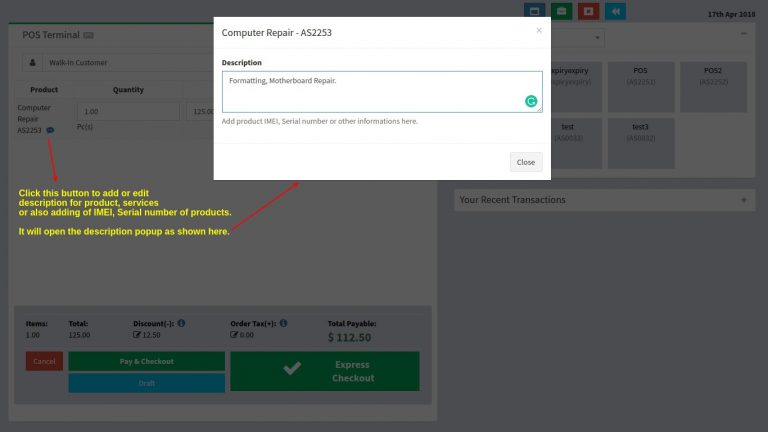Click the quantity field showing 1.00

(128, 112)
